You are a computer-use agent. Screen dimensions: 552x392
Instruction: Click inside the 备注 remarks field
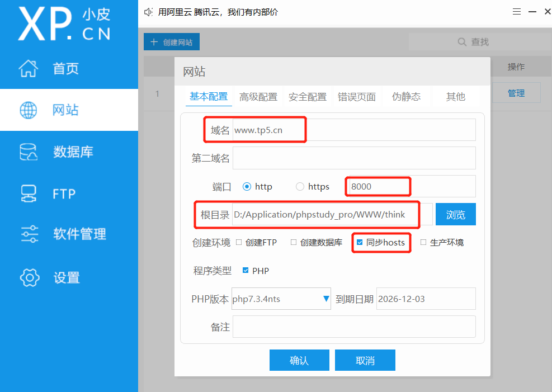coord(353,327)
